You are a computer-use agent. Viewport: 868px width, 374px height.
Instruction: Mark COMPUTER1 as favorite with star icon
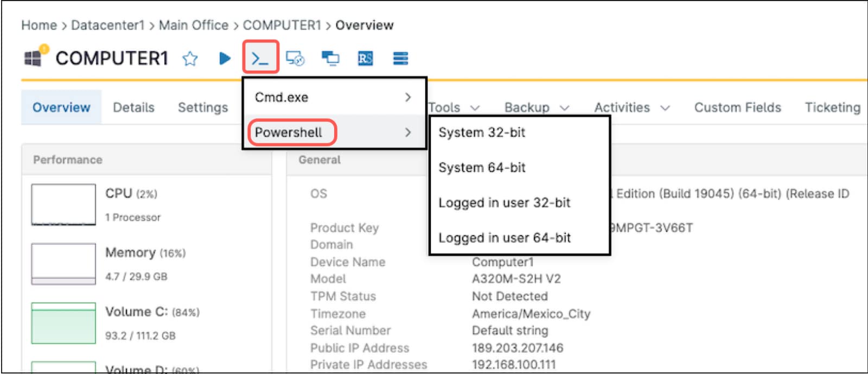click(x=190, y=58)
